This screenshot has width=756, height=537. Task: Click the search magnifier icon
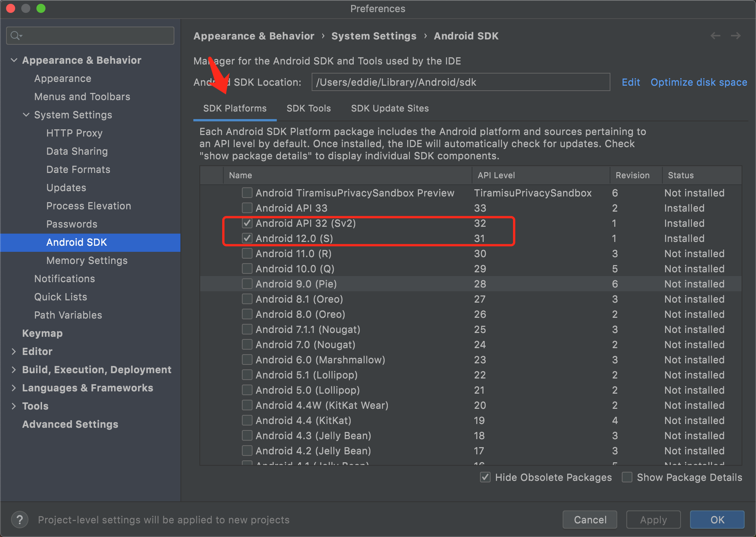(16, 36)
